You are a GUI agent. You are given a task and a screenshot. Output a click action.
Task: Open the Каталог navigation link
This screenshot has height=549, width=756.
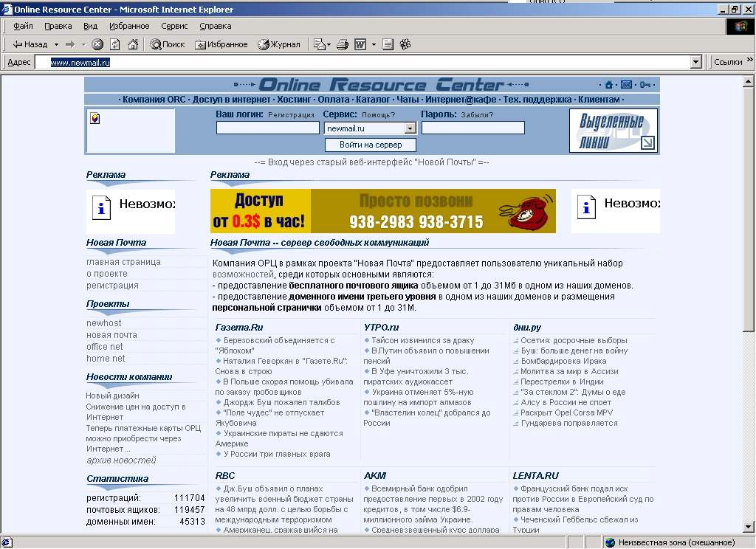click(373, 100)
